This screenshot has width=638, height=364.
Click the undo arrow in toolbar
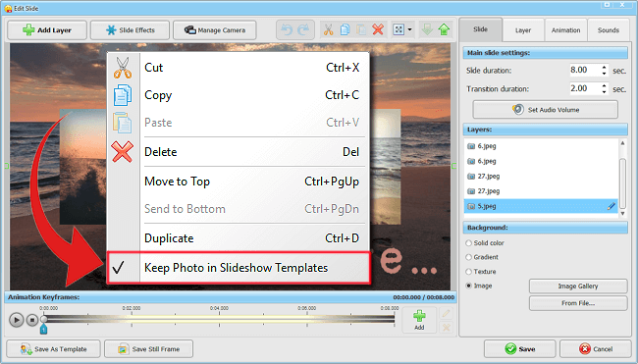point(287,30)
